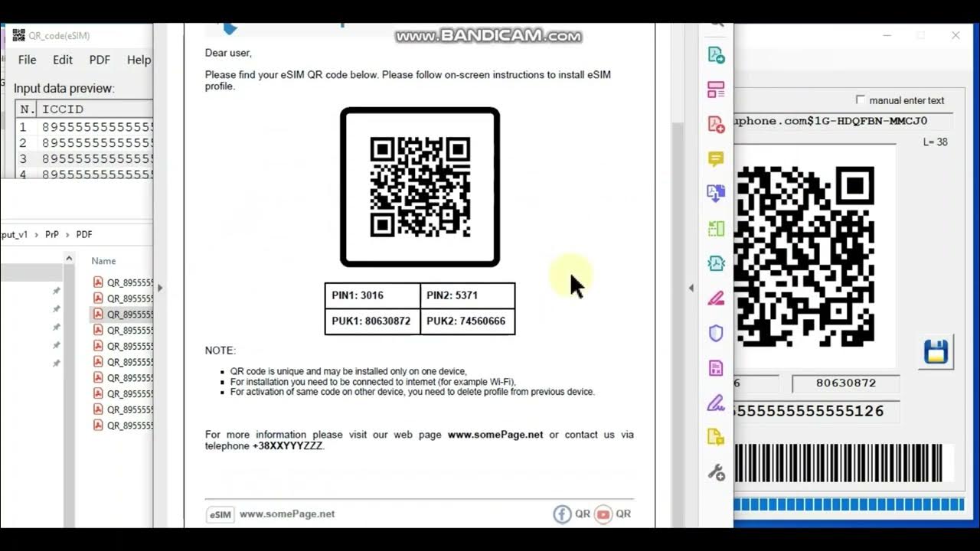Click the barcode image in QR window

pyautogui.click(x=838, y=463)
